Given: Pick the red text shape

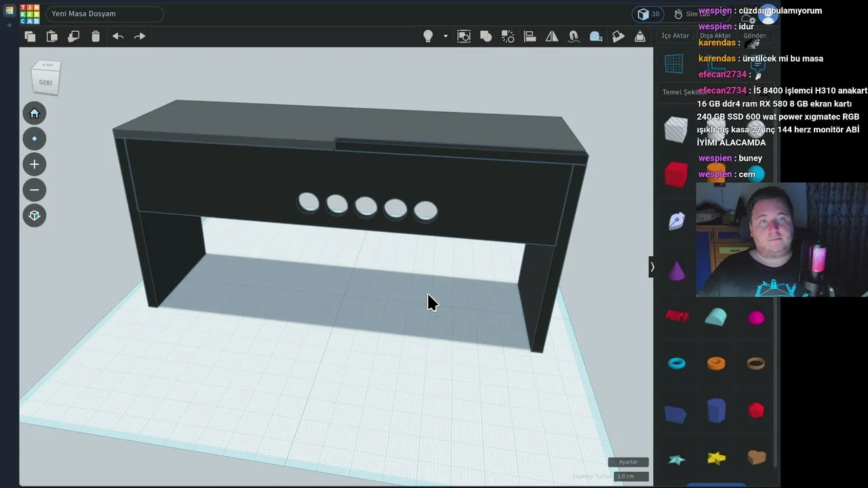Looking at the screenshot, I should [677, 315].
